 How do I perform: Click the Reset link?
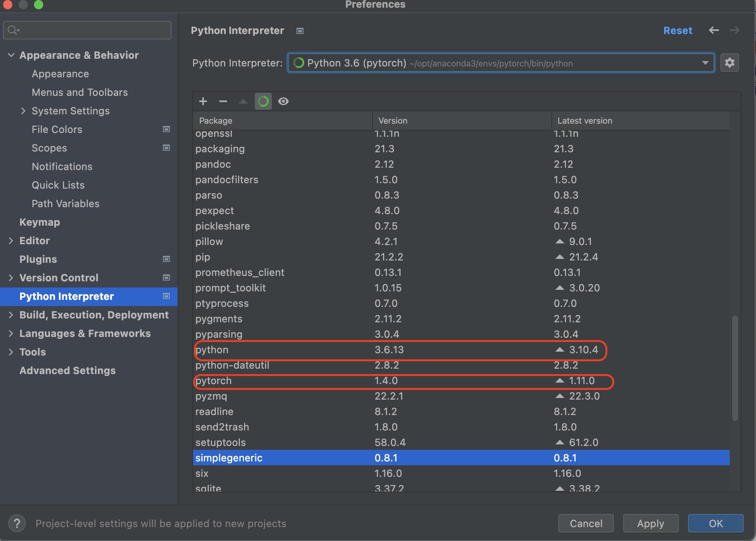678,31
